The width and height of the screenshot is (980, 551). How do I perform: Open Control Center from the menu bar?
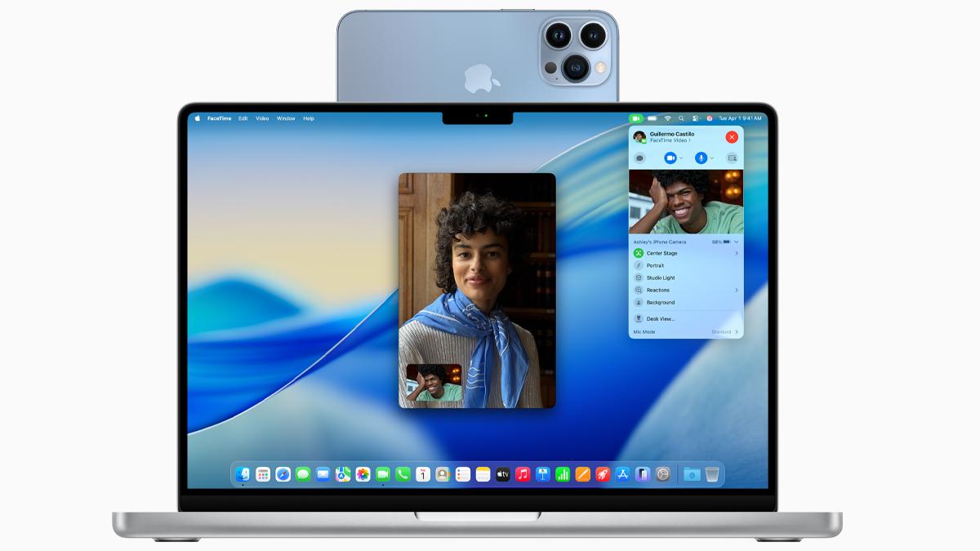pyautogui.click(x=695, y=118)
